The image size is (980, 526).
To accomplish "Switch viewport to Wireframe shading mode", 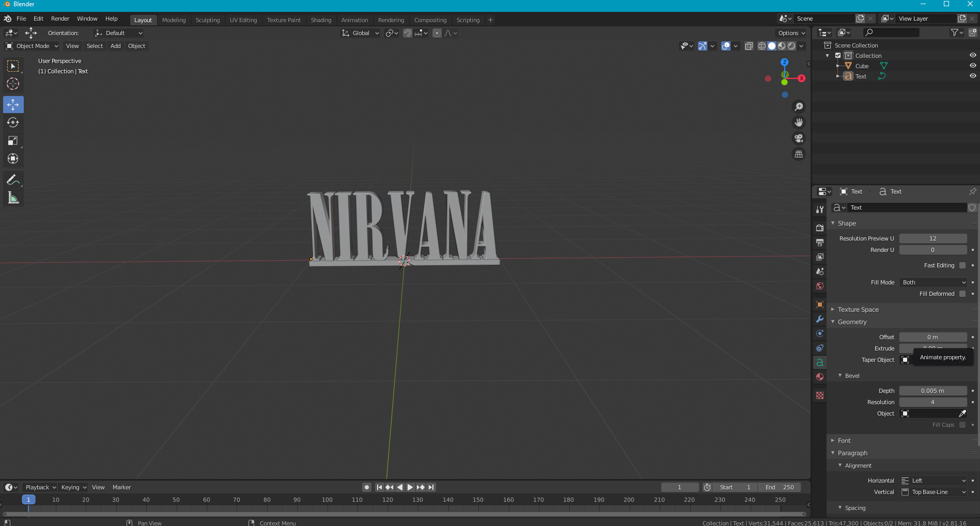I will point(762,46).
